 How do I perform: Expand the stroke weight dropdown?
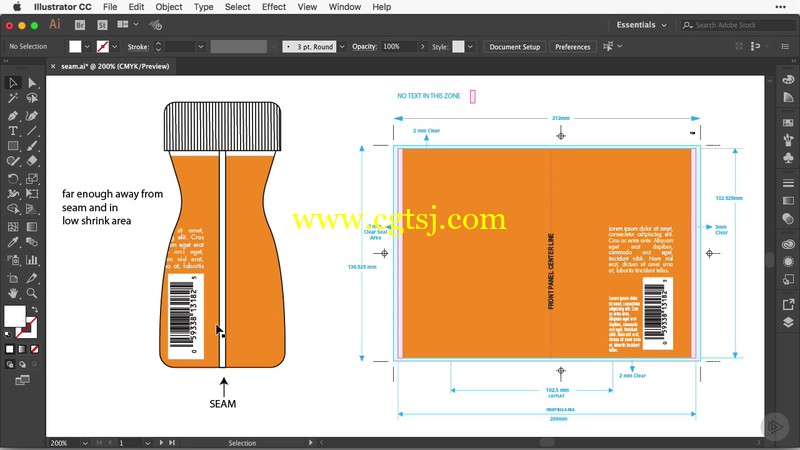pyautogui.click(x=201, y=46)
